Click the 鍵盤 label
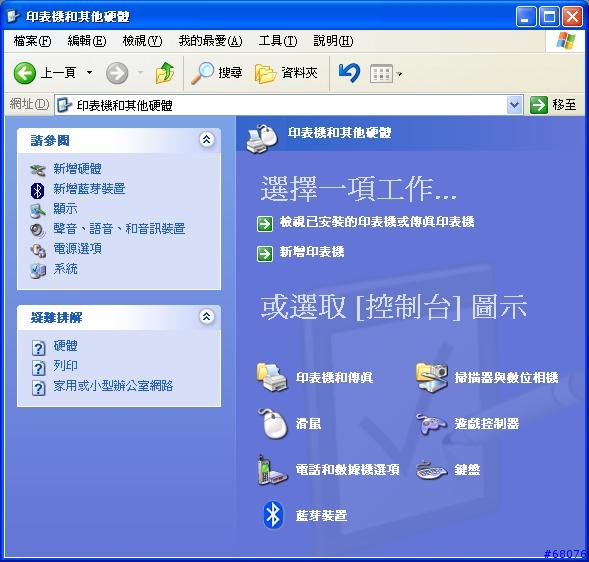Image resolution: width=589 pixels, height=562 pixels. (467, 470)
